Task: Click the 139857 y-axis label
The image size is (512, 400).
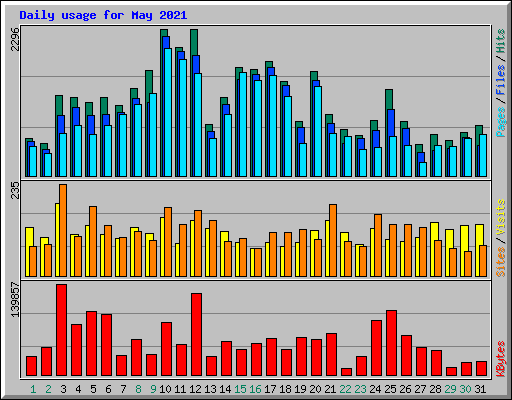Action: [15, 300]
